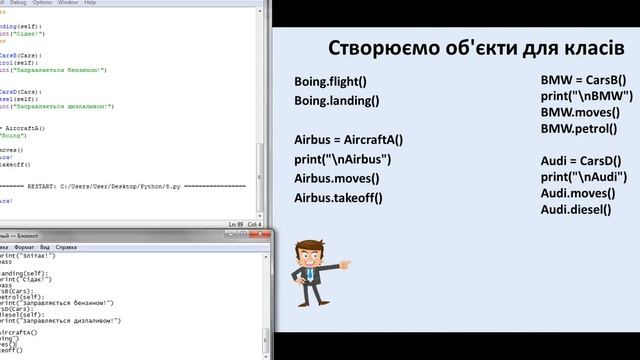
Task: Open the Справка menu in Notepad
Action: (66, 247)
